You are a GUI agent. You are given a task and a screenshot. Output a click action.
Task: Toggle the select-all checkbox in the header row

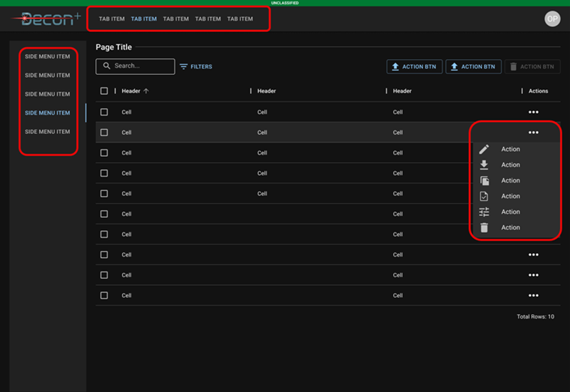(x=104, y=91)
